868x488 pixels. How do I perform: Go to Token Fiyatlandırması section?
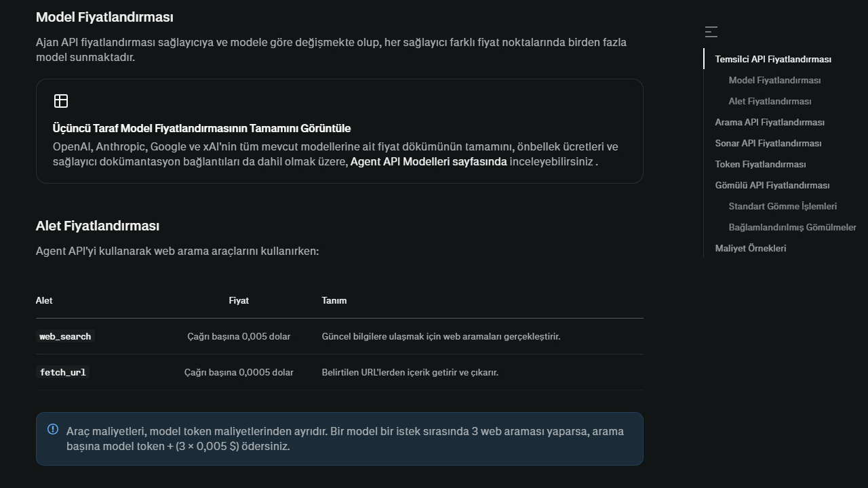(x=760, y=164)
